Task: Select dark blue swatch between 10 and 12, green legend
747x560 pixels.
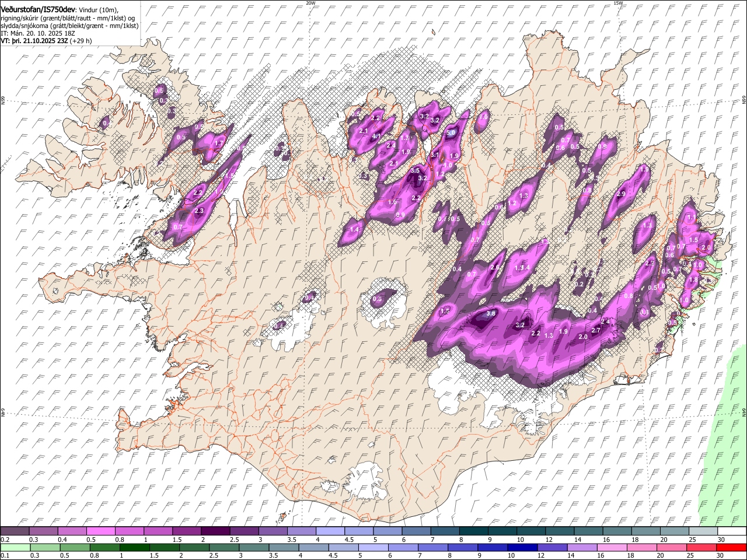Action: (x=522, y=547)
